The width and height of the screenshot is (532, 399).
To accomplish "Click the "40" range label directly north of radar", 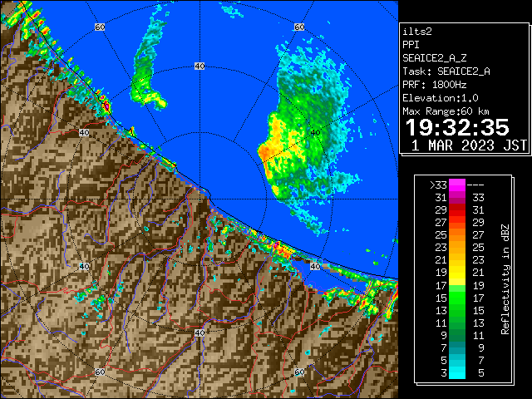I will (x=199, y=66).
